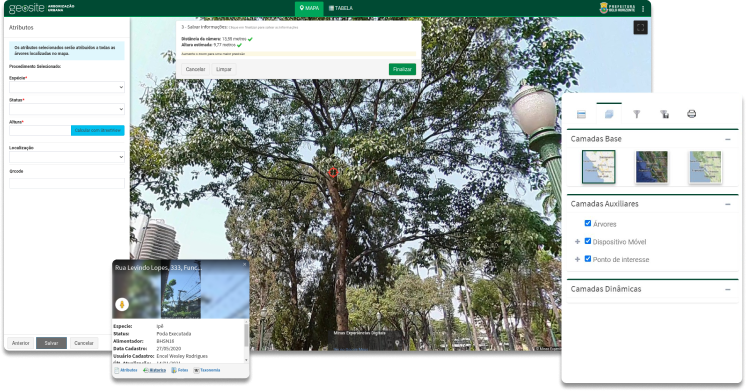The height and width of the screenshot is (391, 747).
Task: Click the Anterior button
Action: [20, 343]
